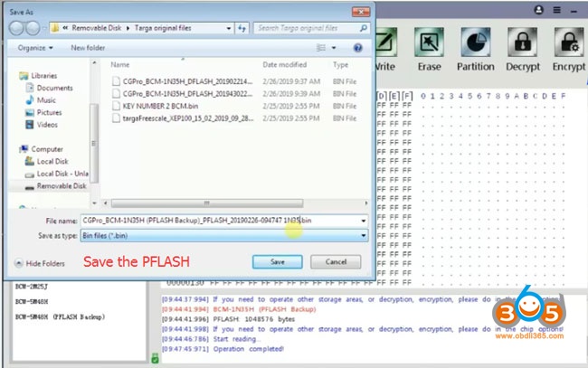The height and width of the screenshot is (368, 588).
Task: Select Removable Disk in navigation pane
Action: click(61, 185)
